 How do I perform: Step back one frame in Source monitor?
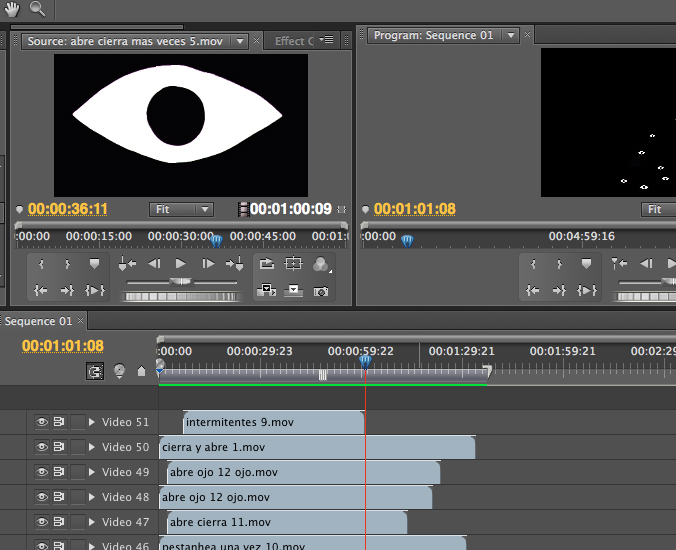pyautogui.click(x=154, y=265)
